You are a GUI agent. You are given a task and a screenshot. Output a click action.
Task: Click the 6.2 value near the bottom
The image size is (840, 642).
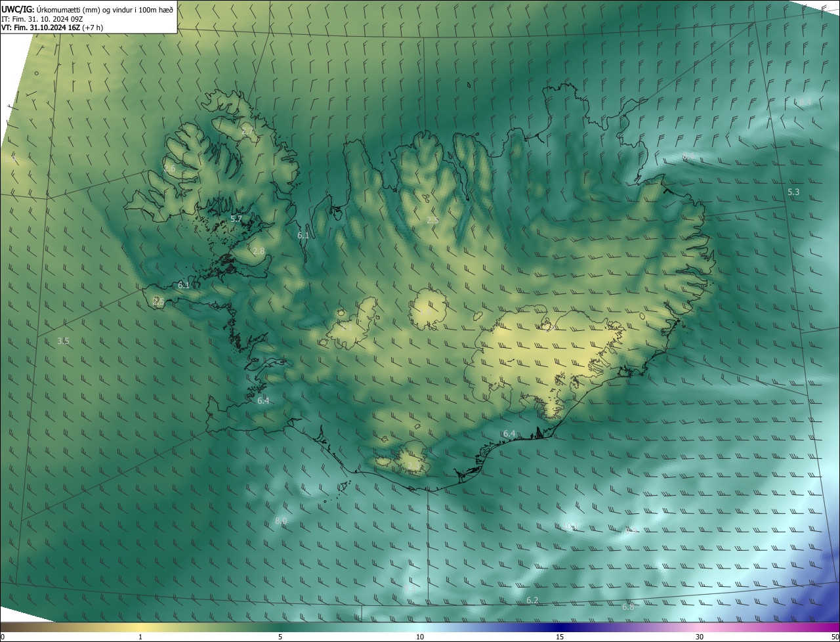pyautogui.click(x=532, y=601)
